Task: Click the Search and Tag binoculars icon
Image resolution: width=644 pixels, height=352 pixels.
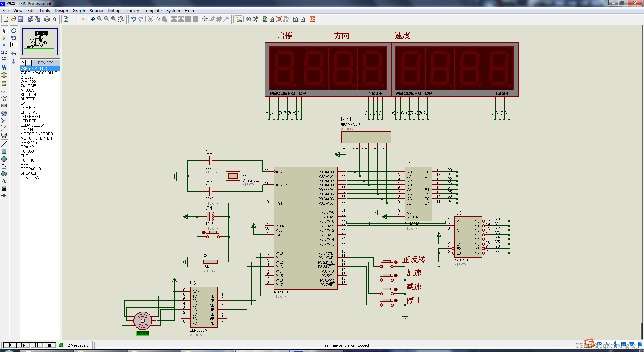Action: point(248,19)
